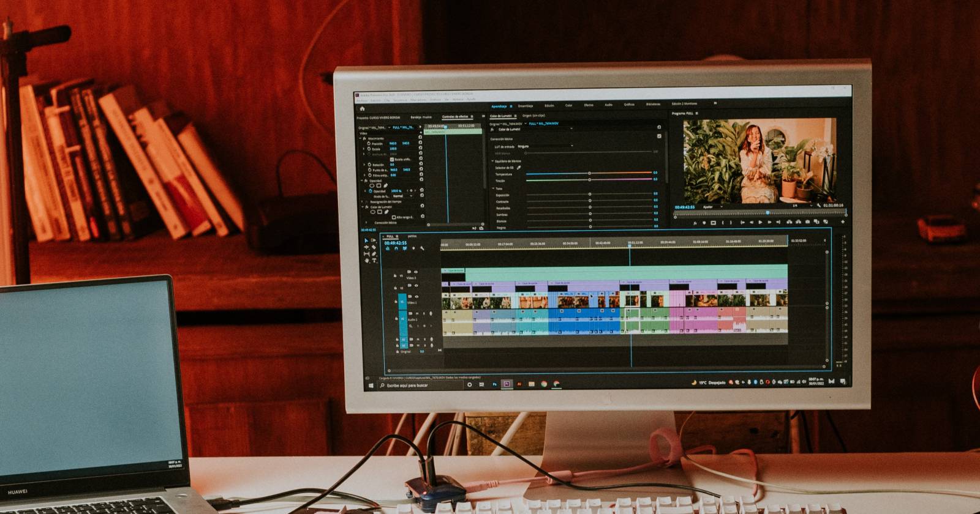Collapse the Movimiento effect properties
Screen dimensions: 980x514
(360, 138)
